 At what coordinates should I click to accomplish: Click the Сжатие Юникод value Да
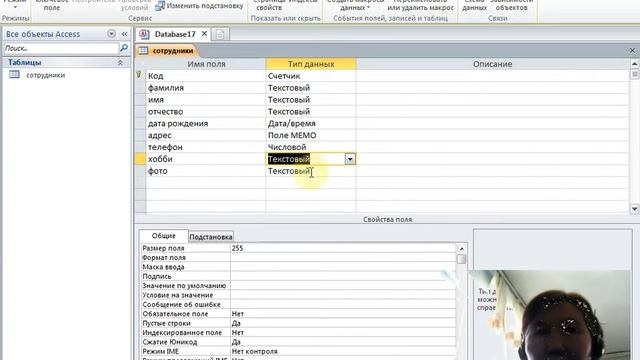pyautogui.click(x=343, y=342)
